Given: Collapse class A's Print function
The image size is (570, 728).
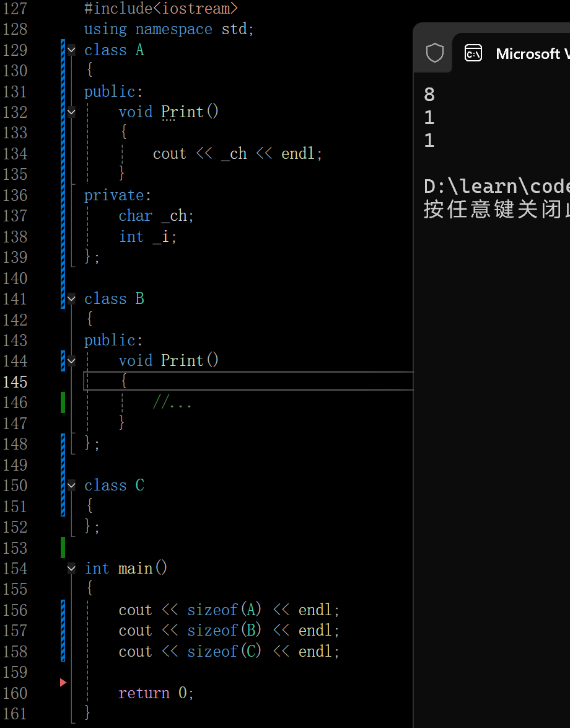Looking at the screenshot, I should pyautogui.click(x=71, y=112).
